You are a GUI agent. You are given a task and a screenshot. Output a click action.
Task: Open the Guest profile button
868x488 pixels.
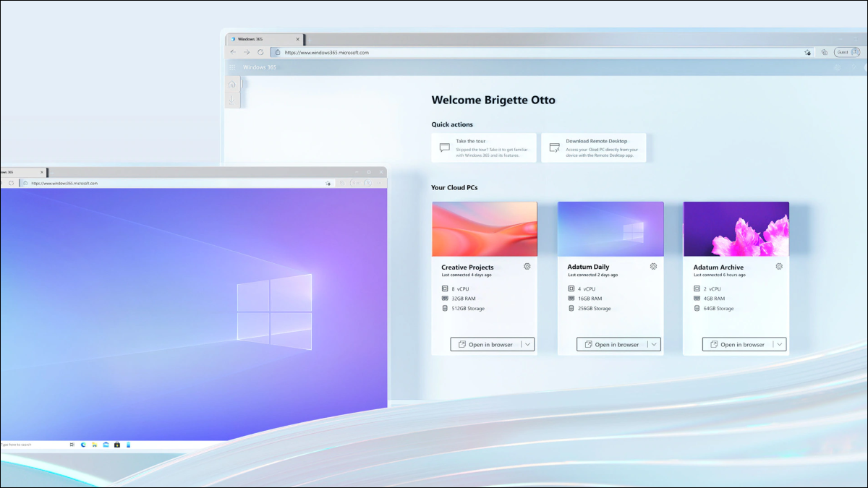(847, 52)
